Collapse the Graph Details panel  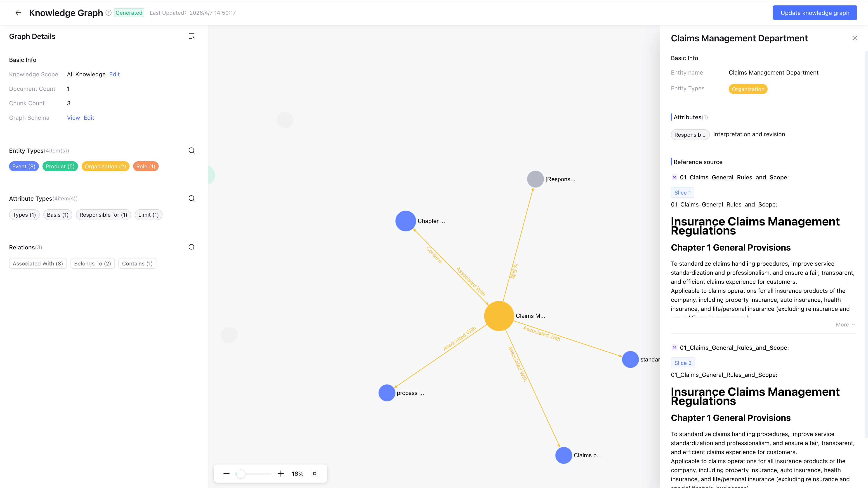[x=192, y=36]
